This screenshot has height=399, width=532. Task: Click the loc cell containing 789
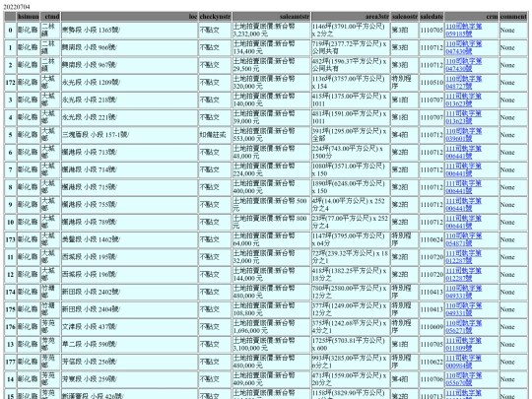pos(129,223)
